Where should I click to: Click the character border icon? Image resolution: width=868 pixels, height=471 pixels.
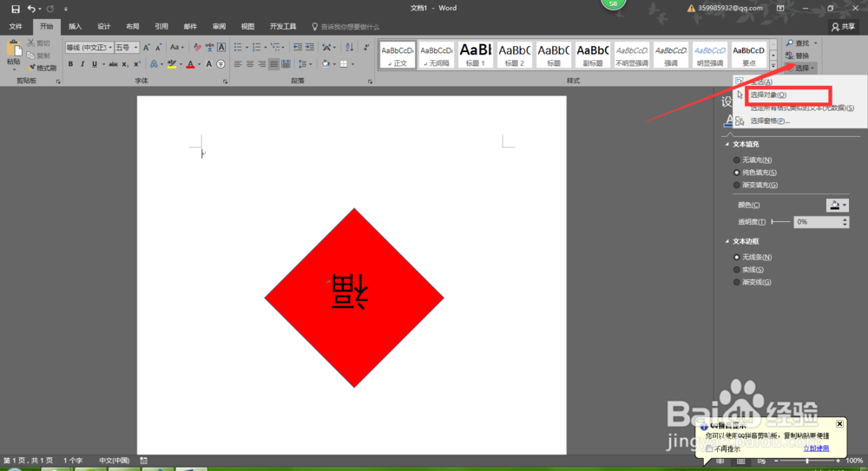(x=221, y=48)
